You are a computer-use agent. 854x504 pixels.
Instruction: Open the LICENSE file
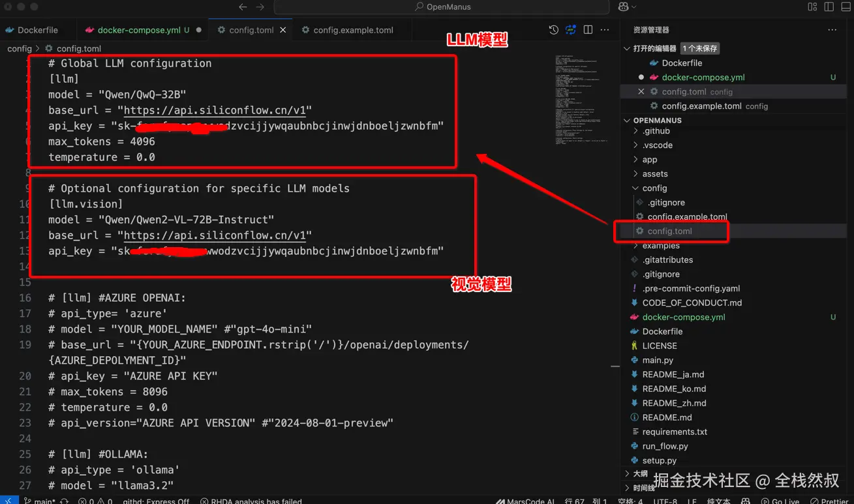(660, 346)
